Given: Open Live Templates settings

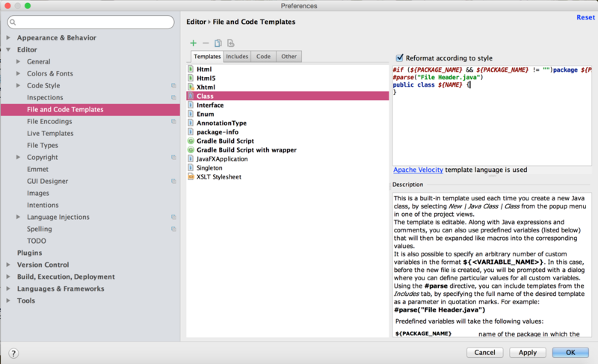Looking at the screenshot, I should click(50, 133).
